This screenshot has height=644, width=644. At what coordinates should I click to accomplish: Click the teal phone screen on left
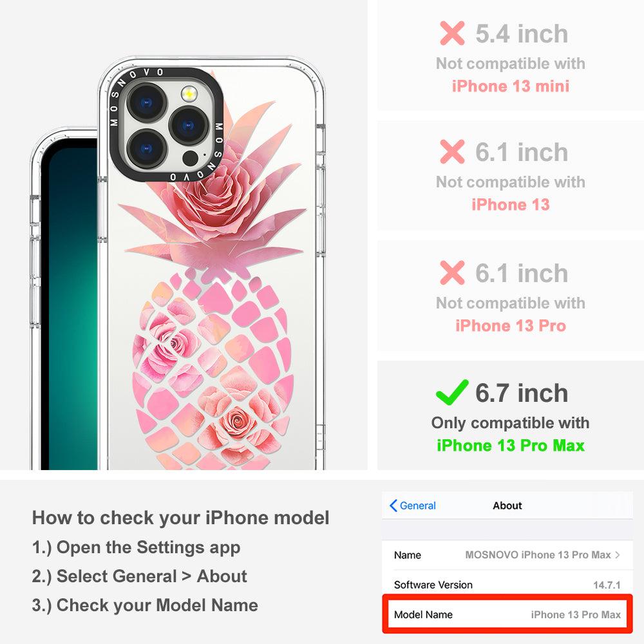click(71, 308)
